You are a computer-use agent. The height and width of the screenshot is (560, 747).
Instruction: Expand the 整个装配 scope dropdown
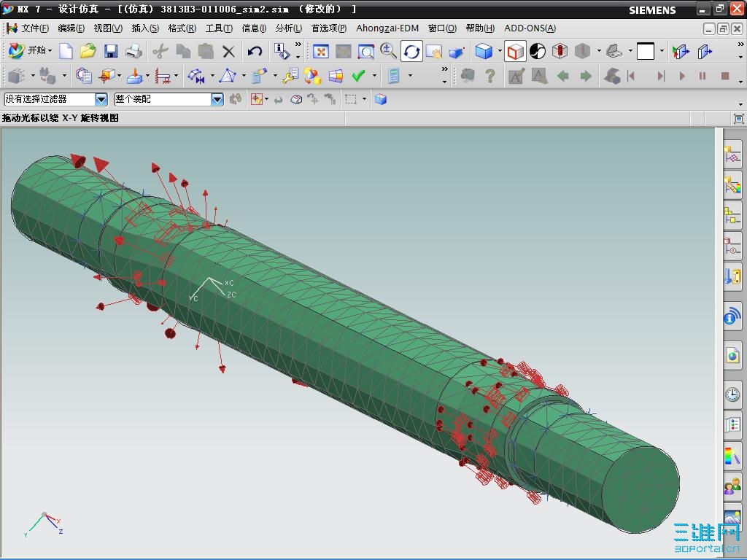pyautogui.click(x=217, y=99)
